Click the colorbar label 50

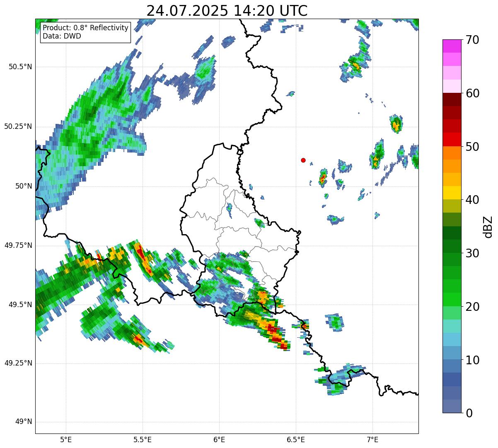tap(472, 146)
